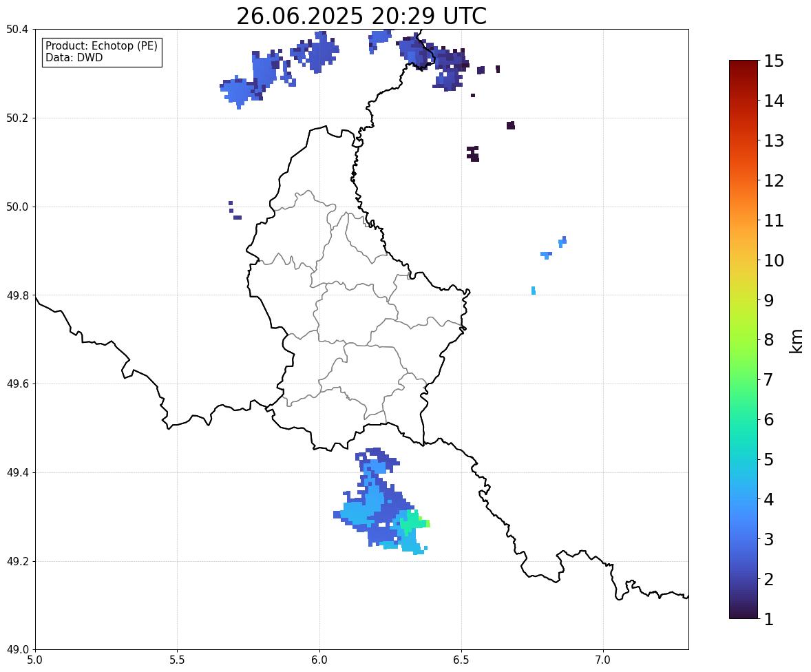The width and height of the screenshot is (811, 672).
Task: Click the colorbar at the 15 km dark red end
Action: point(744,63)
